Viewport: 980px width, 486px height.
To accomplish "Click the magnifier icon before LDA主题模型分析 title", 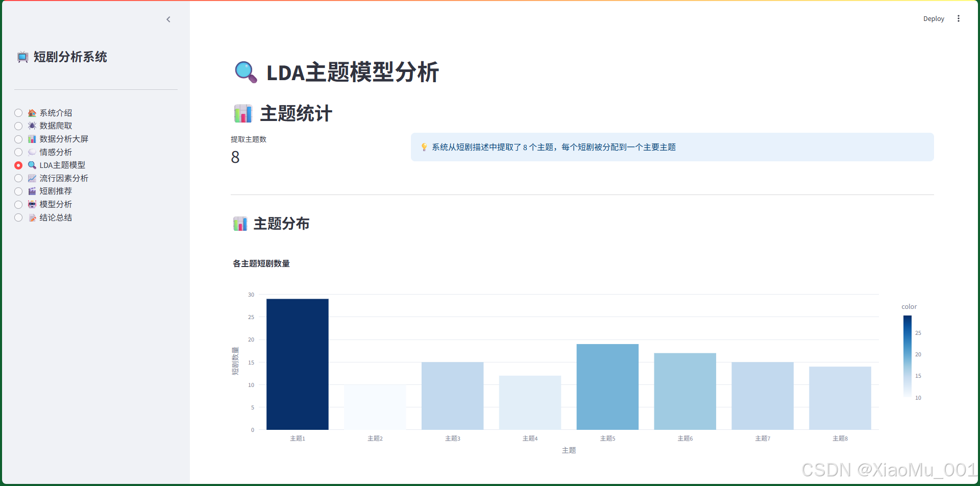I will tap(246, 72).
